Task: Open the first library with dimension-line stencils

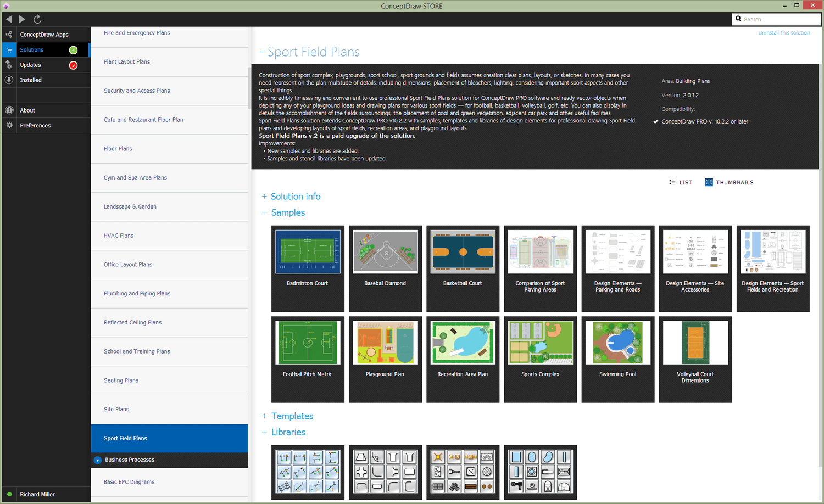Action: (308, 472)
